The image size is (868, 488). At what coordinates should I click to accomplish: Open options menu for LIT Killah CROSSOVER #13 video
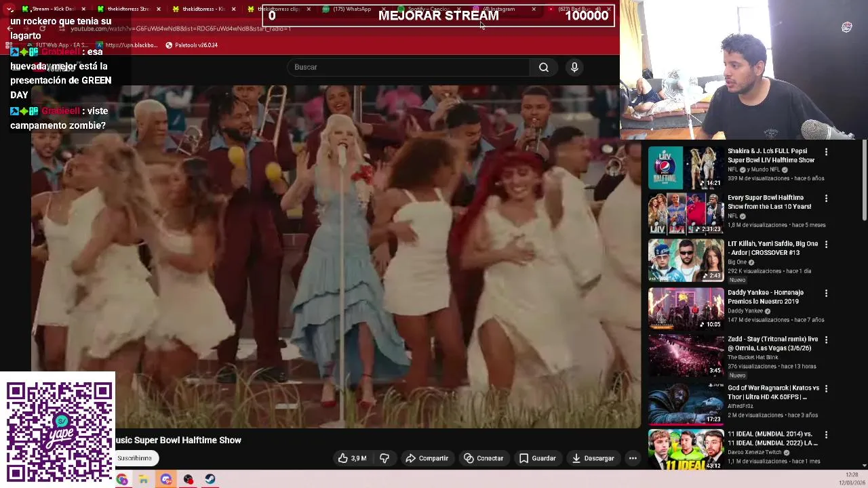826,244
